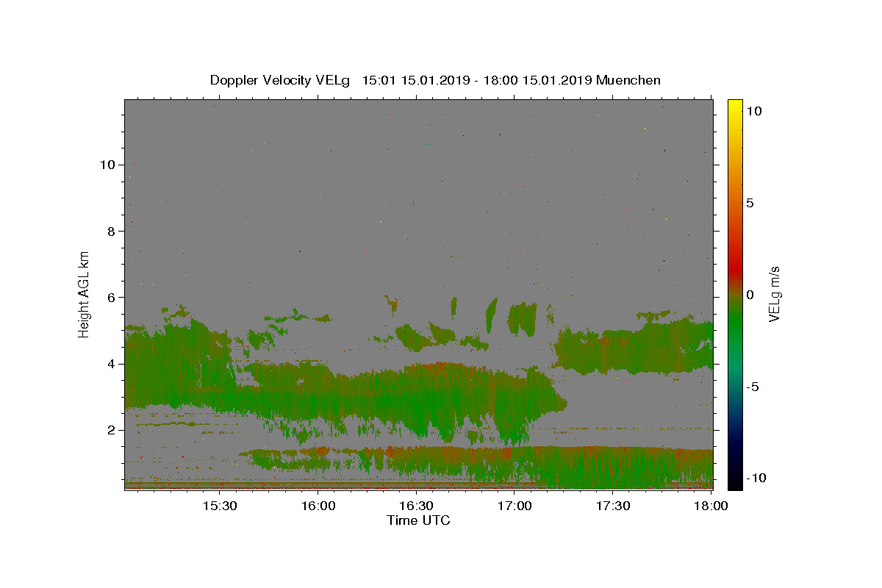Click the '17:00' time axis label
Screen dimensions: 882x588
514,506
